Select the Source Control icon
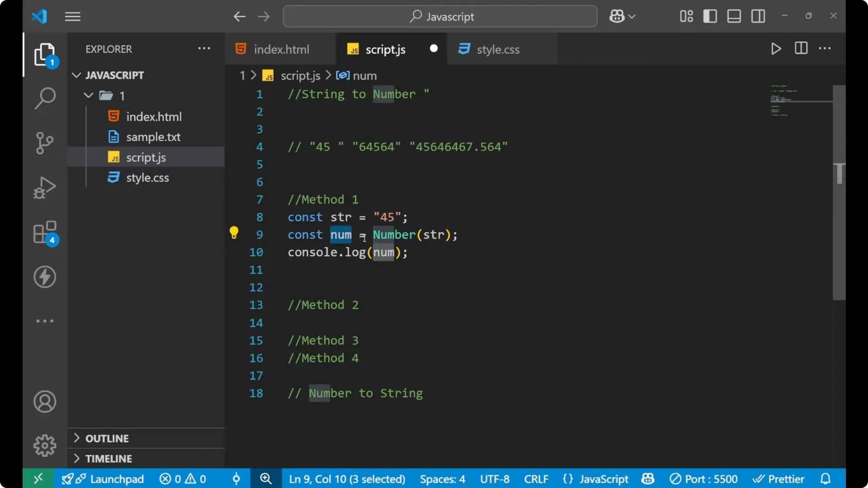868x488 pixels. point(44,143)
